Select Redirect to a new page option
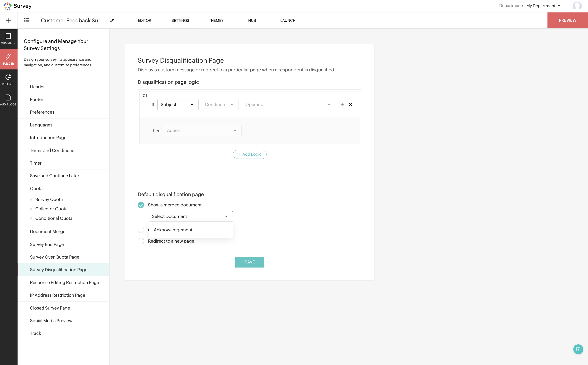The height and width of the screenshot is (365, 588). coord(141,241)
